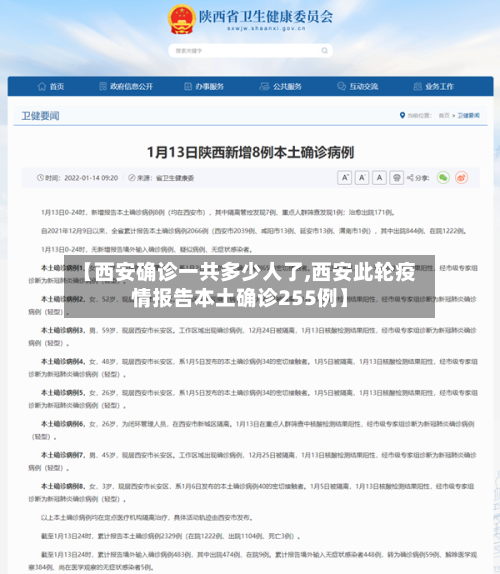500x574 pixels.
Task: Click the 本土确诊病例7 paragraph label
Action: 63,455
